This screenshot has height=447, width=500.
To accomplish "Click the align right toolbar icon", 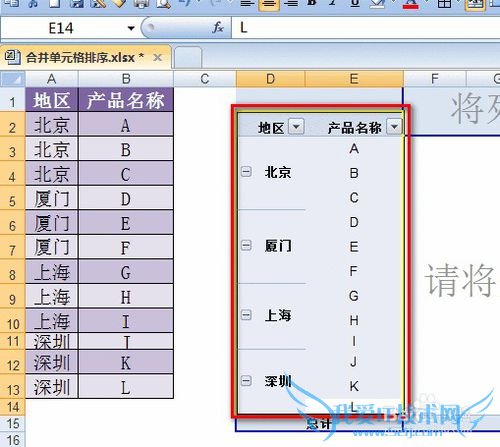I will point(291,4).
